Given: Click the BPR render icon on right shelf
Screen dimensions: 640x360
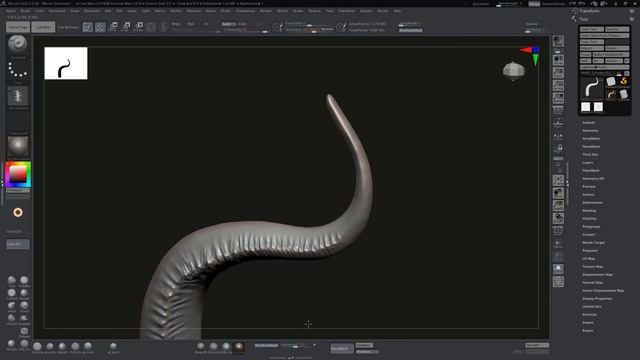Looking at the screenshot, I should (558, 41).
